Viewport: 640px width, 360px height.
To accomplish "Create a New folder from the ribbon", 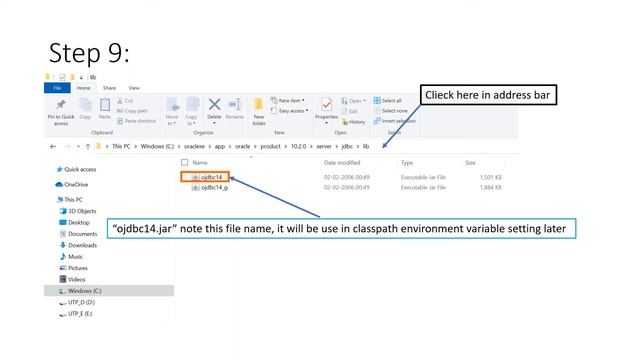I will tap(259, 111).
